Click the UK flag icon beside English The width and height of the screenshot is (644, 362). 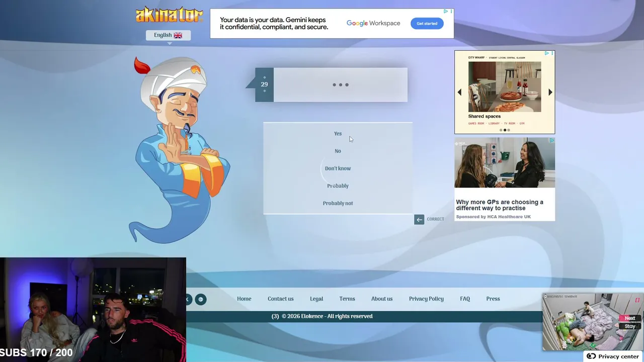point(178,35)
